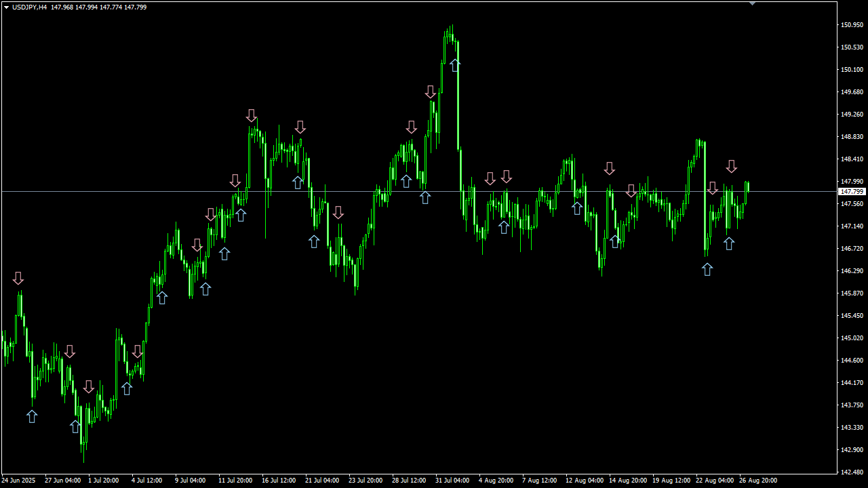The width and height of the screenshot is (868, 488).
Task: Click the USDJPY,H4 chart title text
Action: (29, 7)
